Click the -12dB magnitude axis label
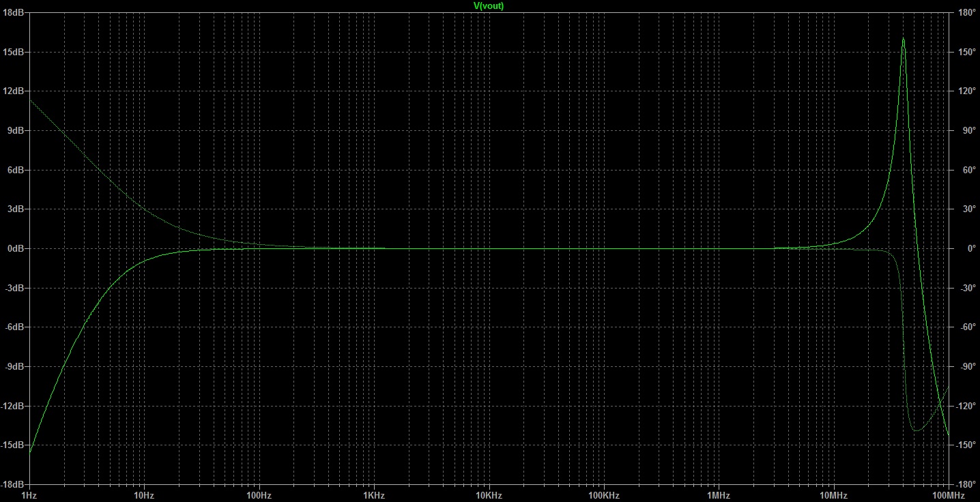980x502 pixels. (x=14, y=406)
